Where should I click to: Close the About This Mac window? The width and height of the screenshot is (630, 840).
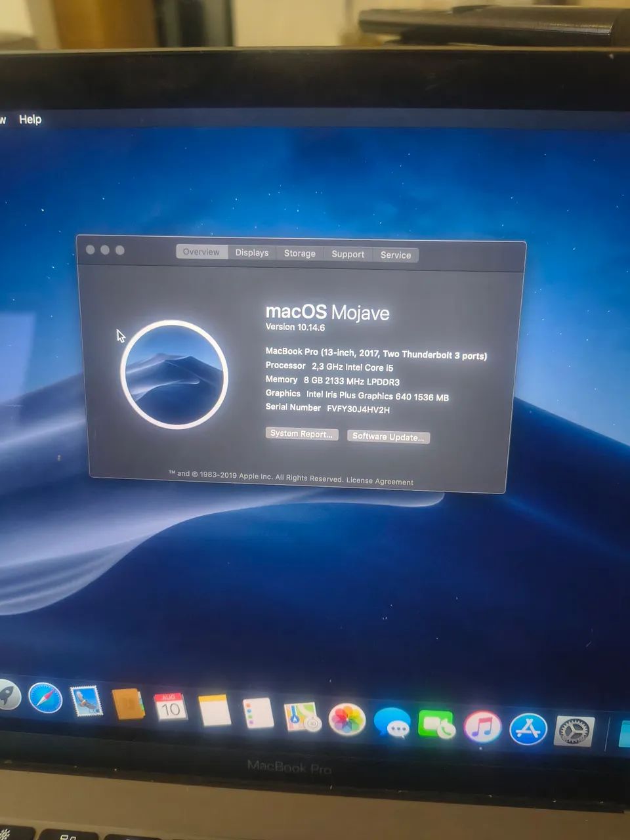[x=91, y=249]
